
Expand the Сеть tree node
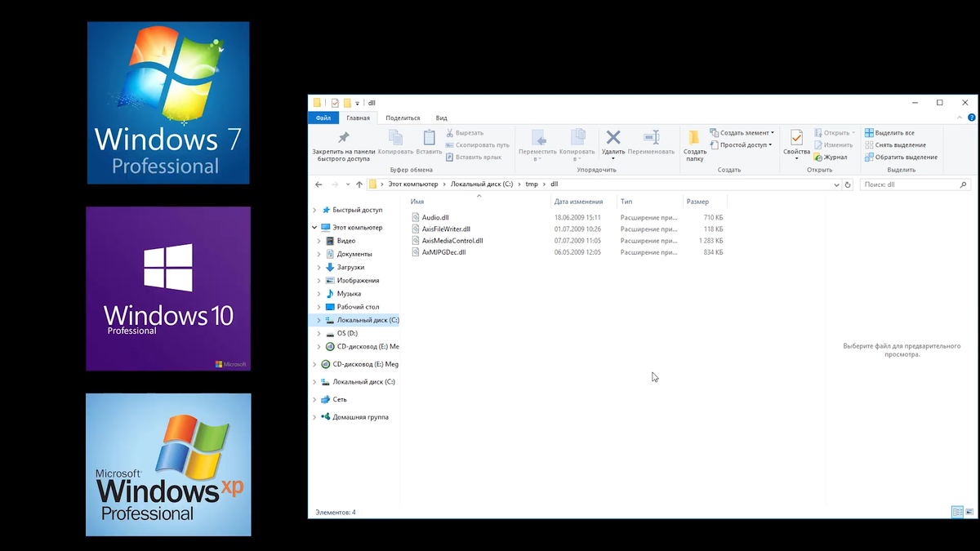pyautogui.click(x=315, y=399)
